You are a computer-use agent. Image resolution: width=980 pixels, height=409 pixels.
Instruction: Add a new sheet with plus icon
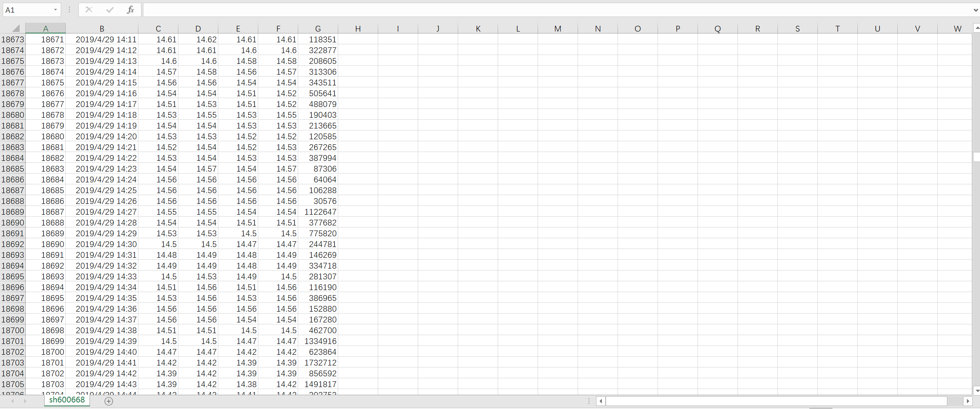tap(109, 401)
